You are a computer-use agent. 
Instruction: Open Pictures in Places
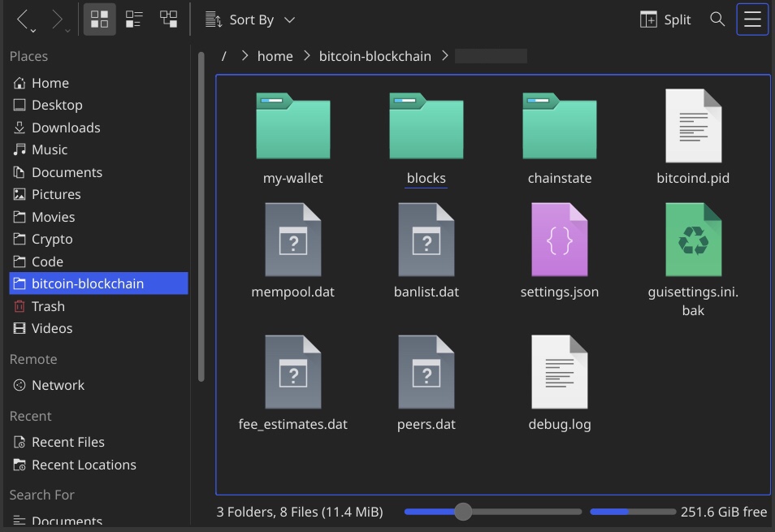tap(98, 195)
